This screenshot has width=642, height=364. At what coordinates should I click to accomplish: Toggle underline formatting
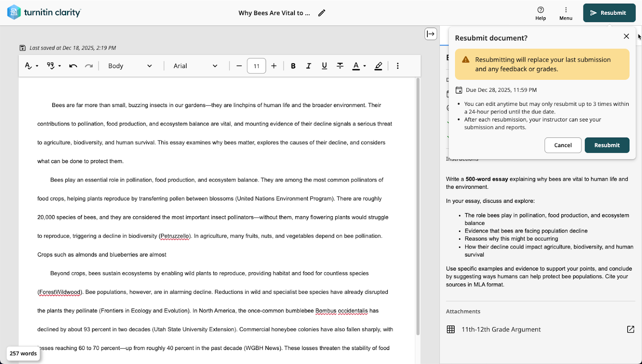324,66
